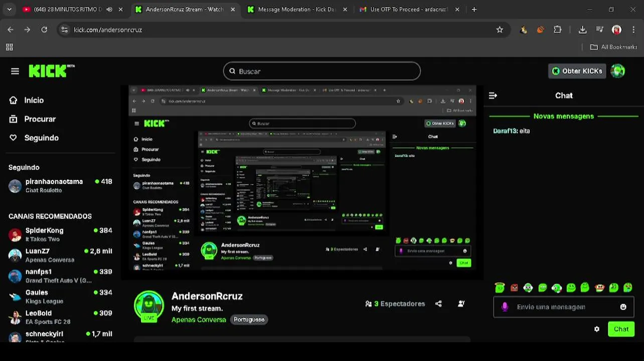Open Procurar in the sidebar

(x=33, y=119)
